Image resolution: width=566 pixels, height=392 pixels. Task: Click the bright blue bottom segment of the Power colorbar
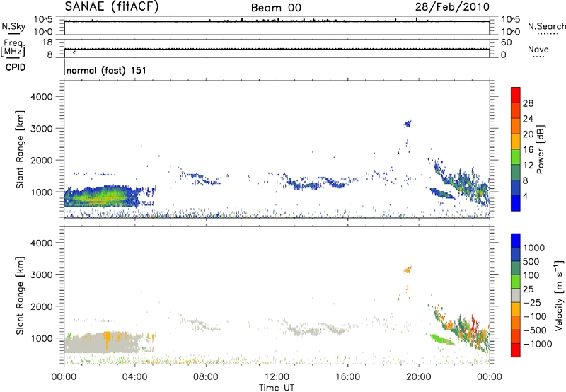[x=516, y=203]
